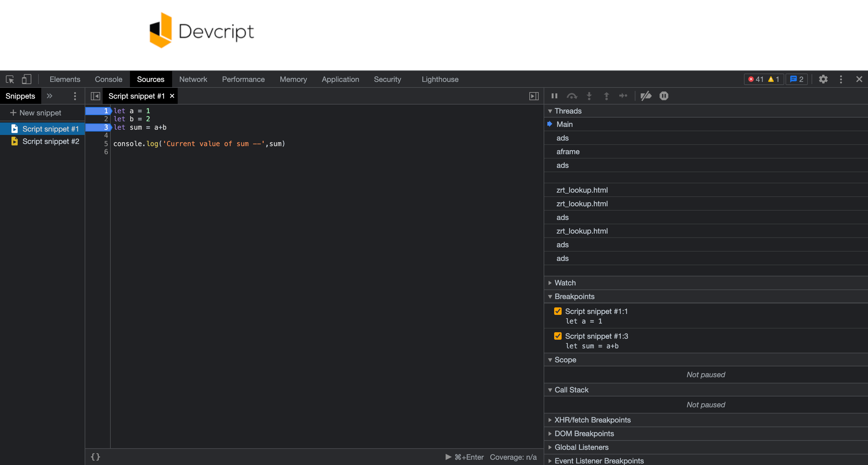Open the DevTools more options kebab menu
Screen dimensions: 868x465
841,79
